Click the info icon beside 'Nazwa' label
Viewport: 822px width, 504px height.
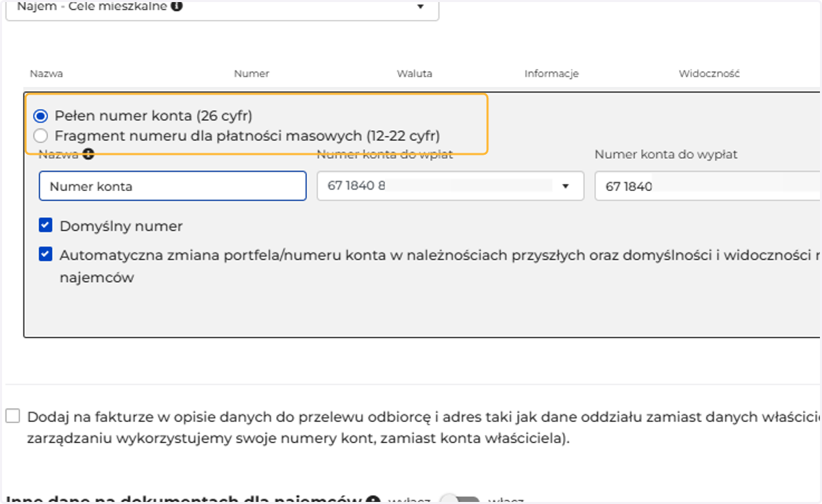click(x=88, y=154)
